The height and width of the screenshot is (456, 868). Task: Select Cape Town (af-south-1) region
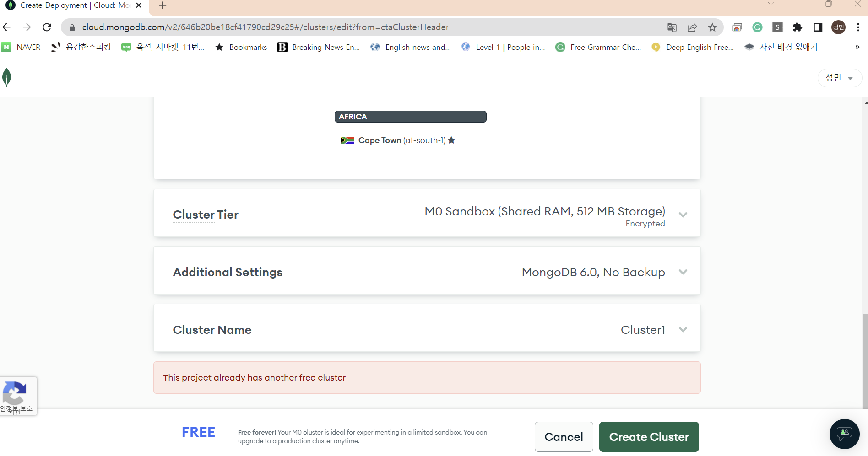click(x=397, y=140)
